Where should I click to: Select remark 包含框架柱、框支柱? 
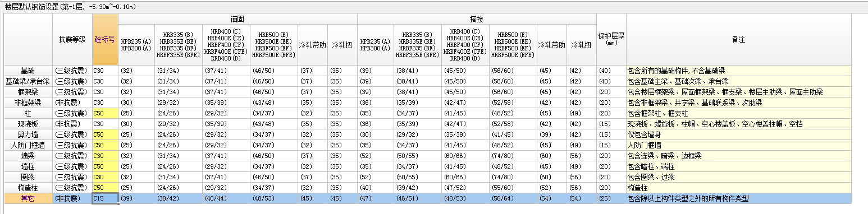(x=738, y=113)
